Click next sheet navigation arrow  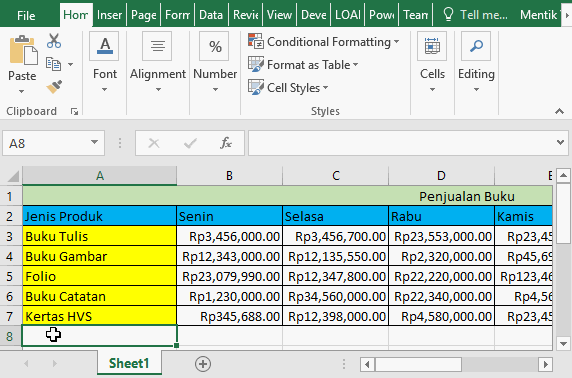pyautogui.click(x=54, y=363)
